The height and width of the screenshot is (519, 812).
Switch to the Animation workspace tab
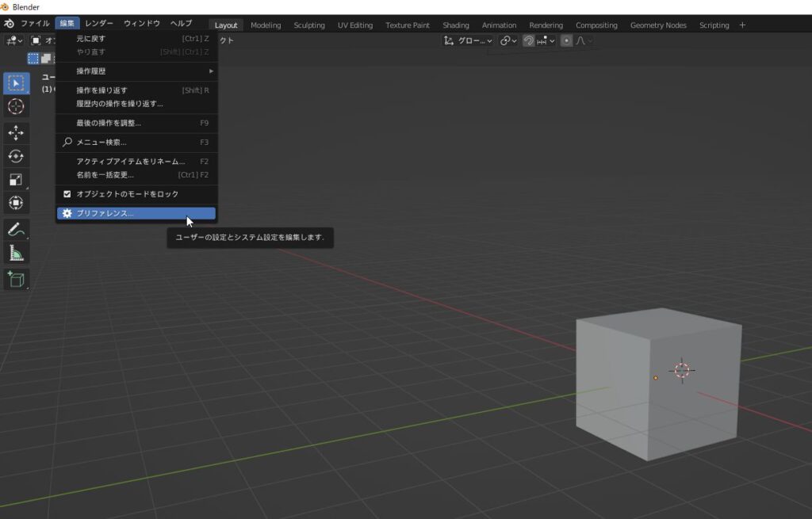tap(500, 25)
